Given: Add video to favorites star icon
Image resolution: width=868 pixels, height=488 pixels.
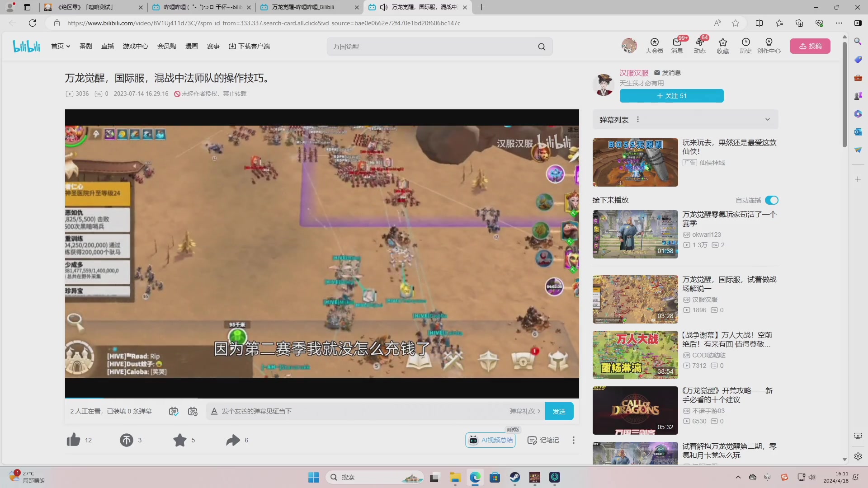Looking at the screenshot, I should tap(180, 440).
